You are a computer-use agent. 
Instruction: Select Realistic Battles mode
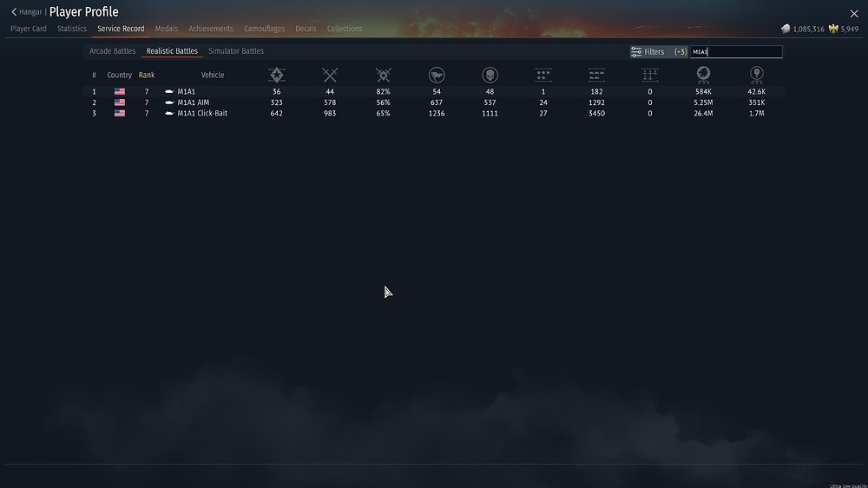point(172,51)
